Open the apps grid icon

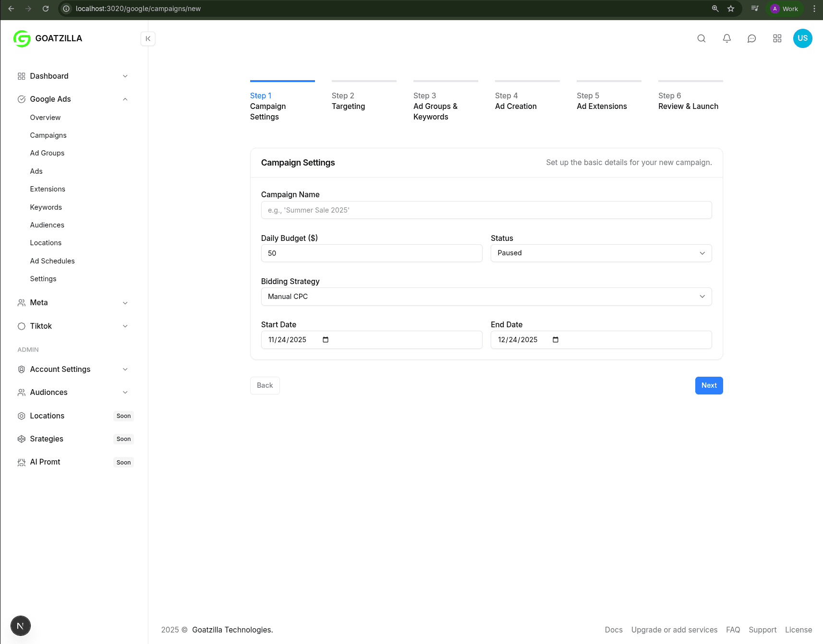[777, 38]
